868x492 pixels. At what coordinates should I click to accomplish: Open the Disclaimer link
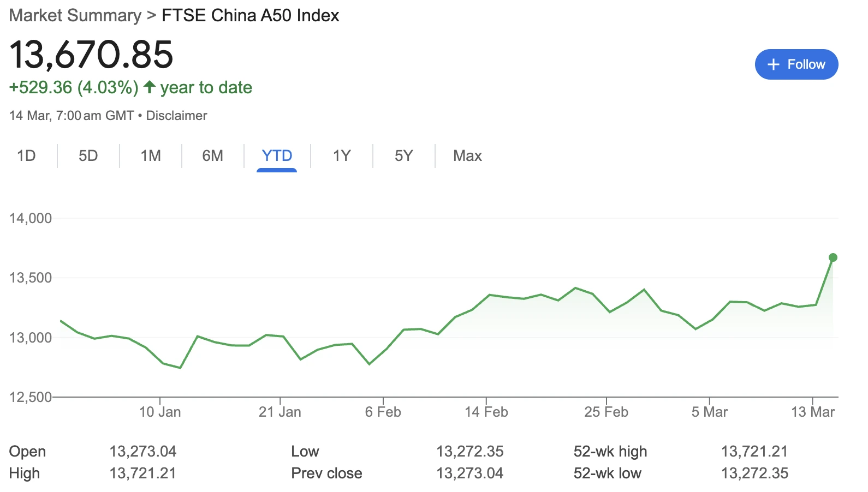(x=176, y=116)
